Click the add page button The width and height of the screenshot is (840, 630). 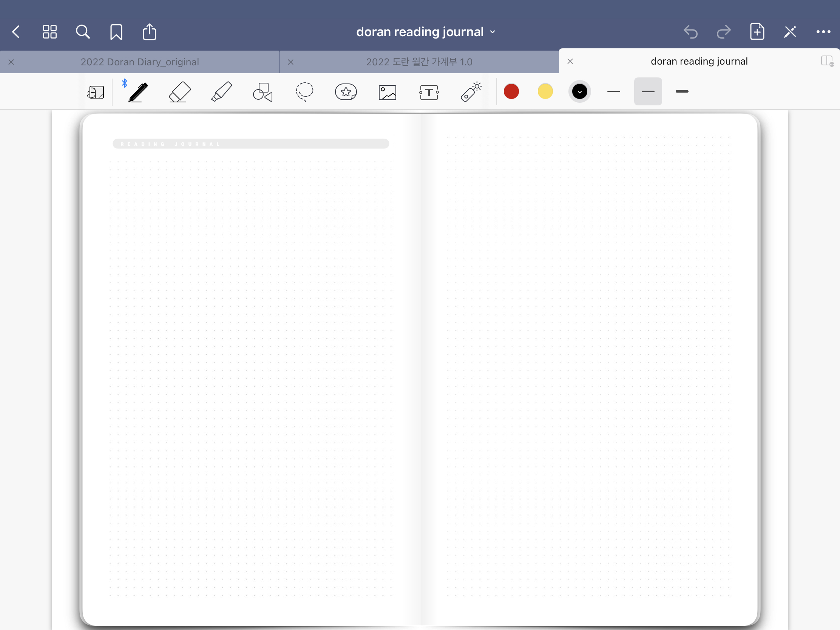pyautogui.click(x=757, y=32)
